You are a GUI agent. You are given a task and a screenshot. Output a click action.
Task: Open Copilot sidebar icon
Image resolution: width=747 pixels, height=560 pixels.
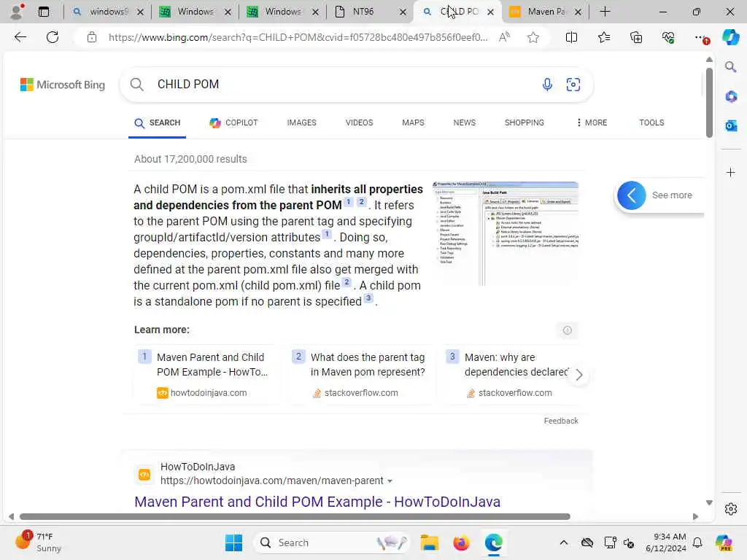[x=730, y=37]
